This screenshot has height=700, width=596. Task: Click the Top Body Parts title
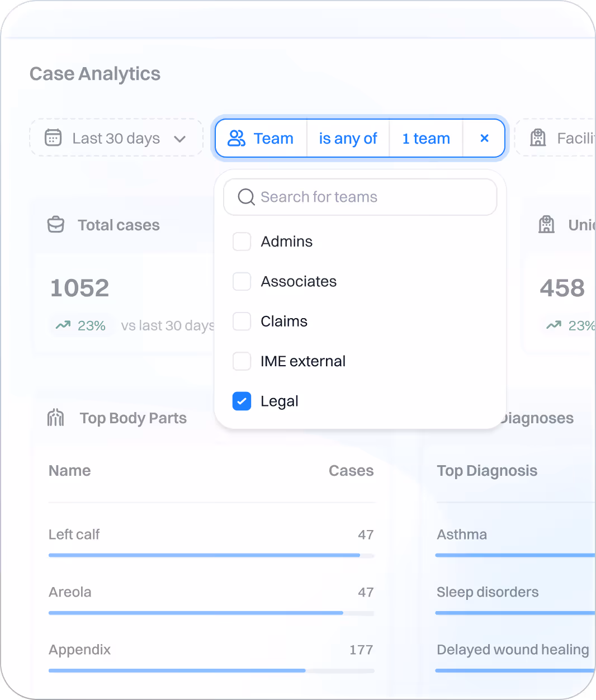133,418
